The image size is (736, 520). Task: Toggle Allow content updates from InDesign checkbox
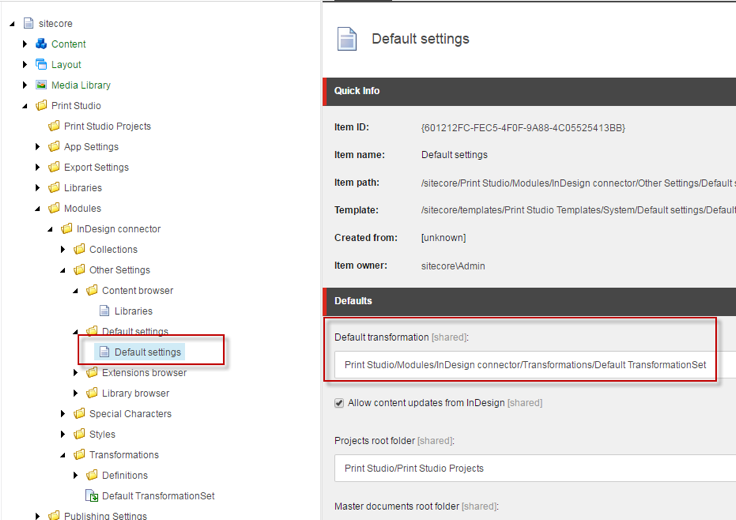click(340, 403)
